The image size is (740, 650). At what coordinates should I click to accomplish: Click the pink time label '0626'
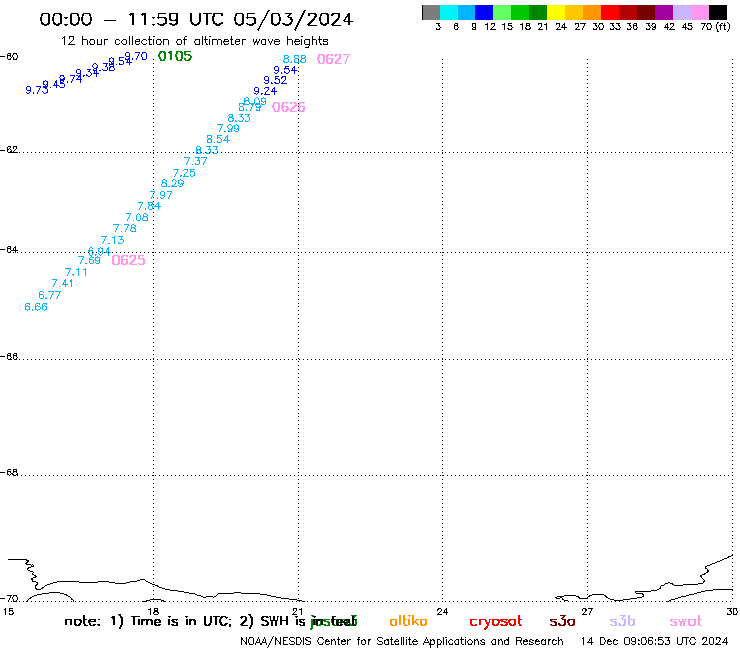288,107
